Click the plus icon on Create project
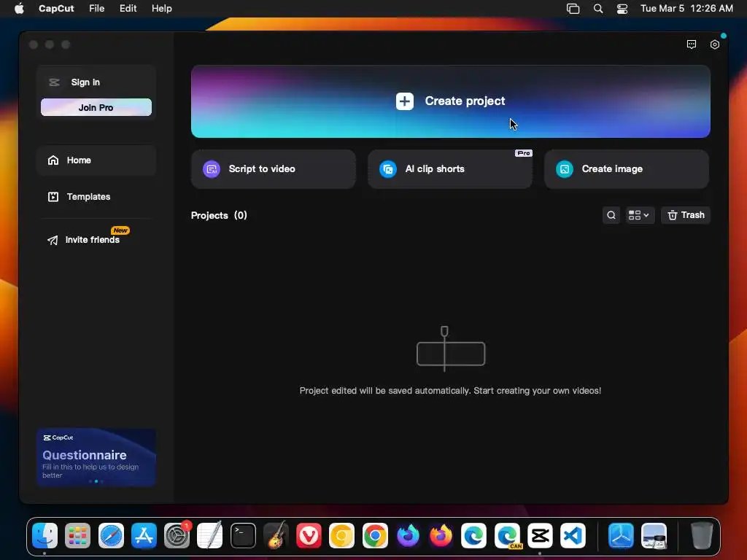This screenshot has height=560, width=747. click(x=404, y=101)
